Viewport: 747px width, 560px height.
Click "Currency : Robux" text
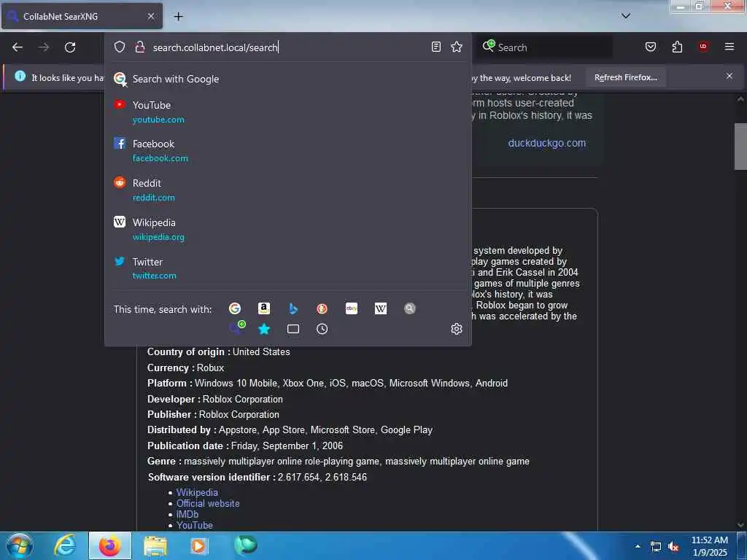tap(185, 367)
